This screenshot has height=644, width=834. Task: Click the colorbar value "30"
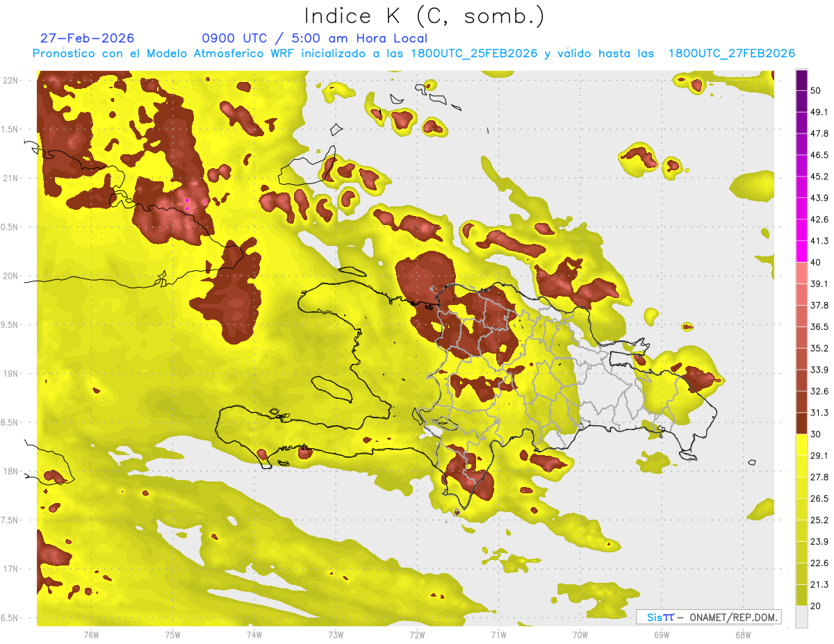pos(816,434)
